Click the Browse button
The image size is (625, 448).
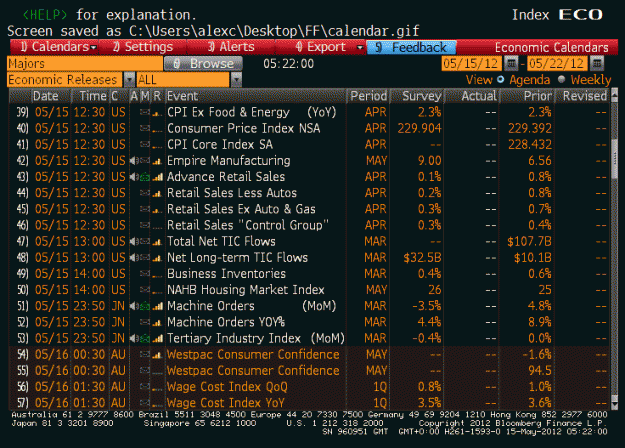[x=203, y=63]
